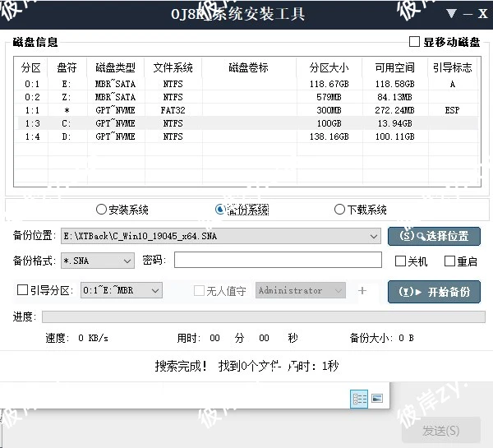This screenshot has width=493, height=448.
Task: Sort by the 分区 column header
Action: [31, 67]
